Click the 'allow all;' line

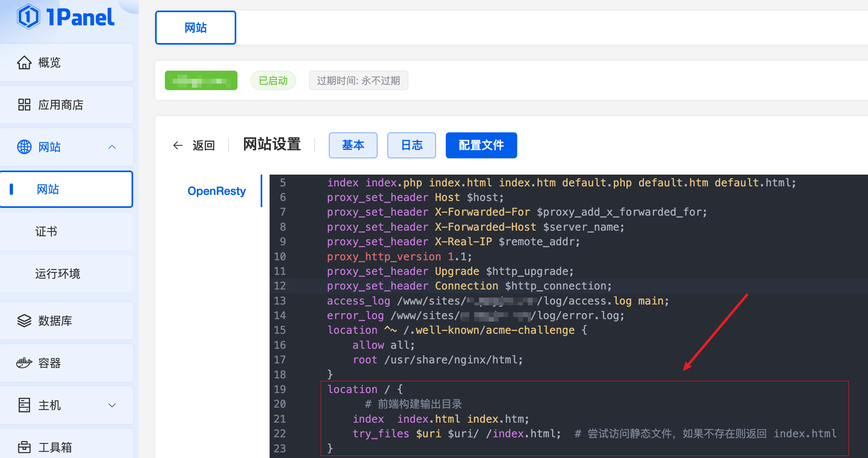[384, 345]
